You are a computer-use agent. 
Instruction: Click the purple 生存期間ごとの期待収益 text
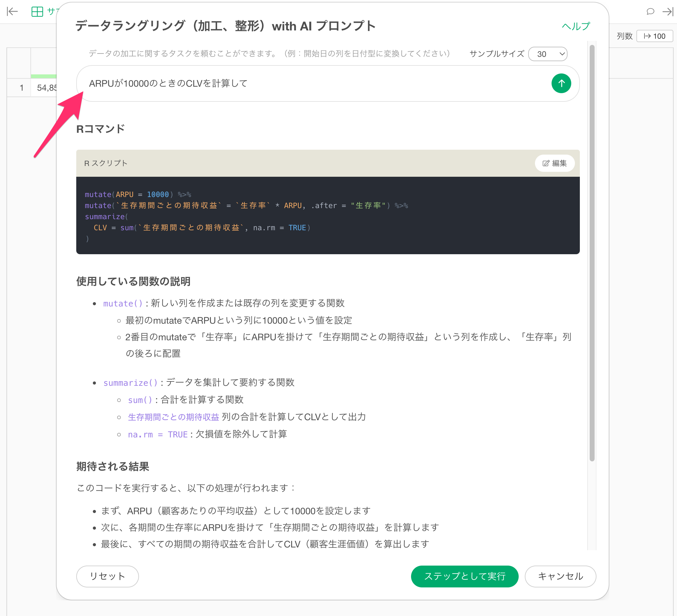(173, 417)
